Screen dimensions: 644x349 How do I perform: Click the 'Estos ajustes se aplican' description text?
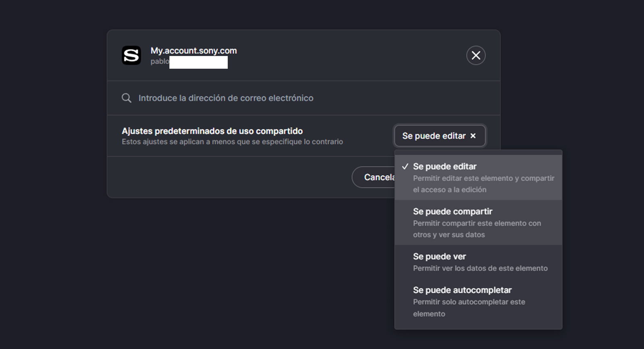point(232,142)
